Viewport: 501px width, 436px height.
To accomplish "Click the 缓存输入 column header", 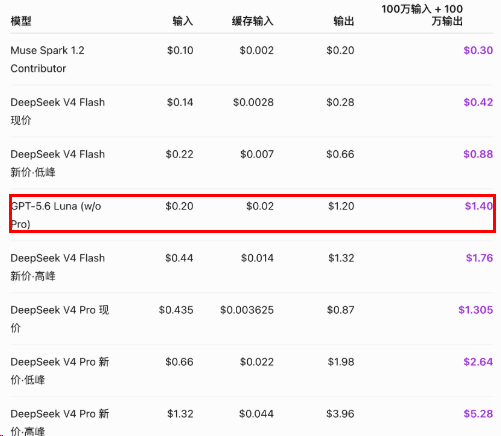I will [x=253, y=21].
